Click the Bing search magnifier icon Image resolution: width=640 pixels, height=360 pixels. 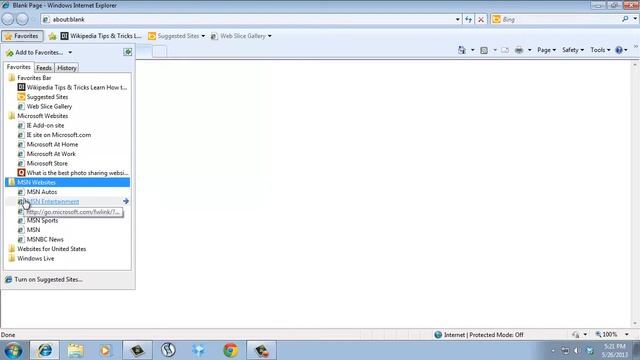tap(625, 19)
